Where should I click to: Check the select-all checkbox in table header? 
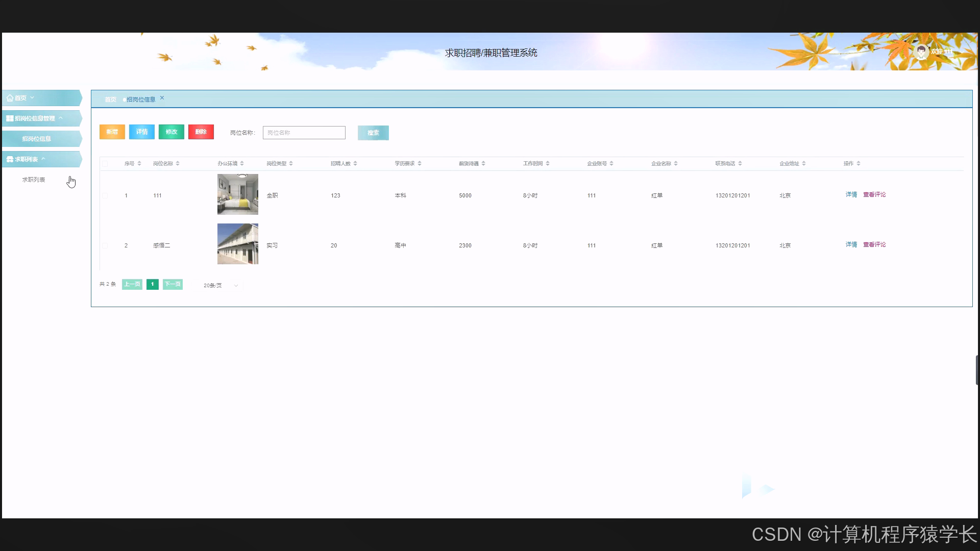[105, 164]
